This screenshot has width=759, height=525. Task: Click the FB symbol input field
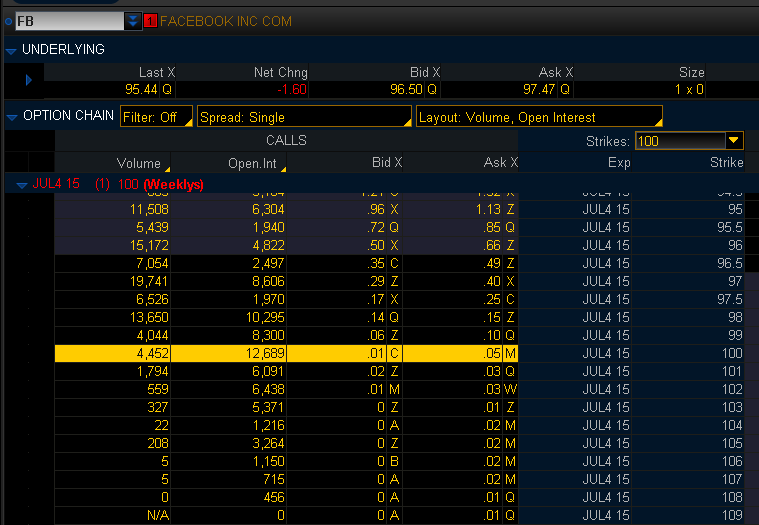click(68, 21)
